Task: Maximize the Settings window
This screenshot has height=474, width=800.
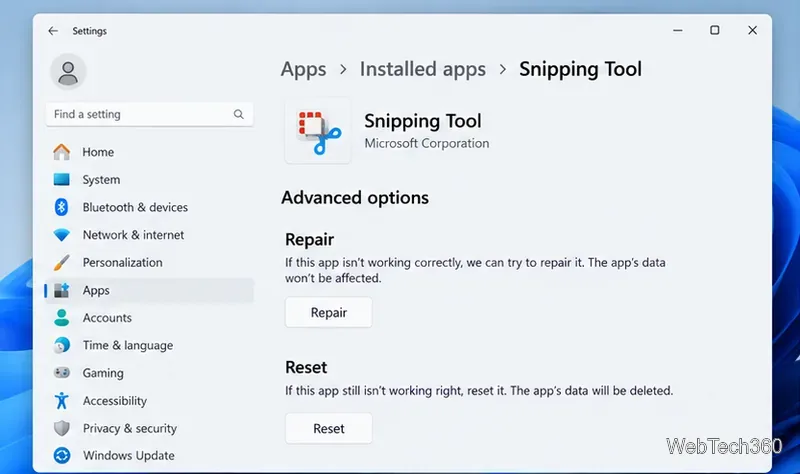Action: [715, 31]
